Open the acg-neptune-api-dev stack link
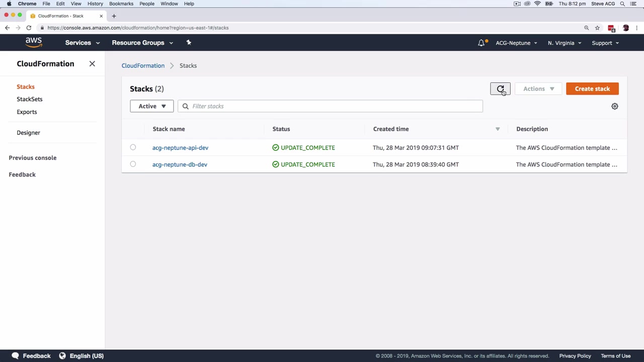644x362 pixels. [180, 148]
